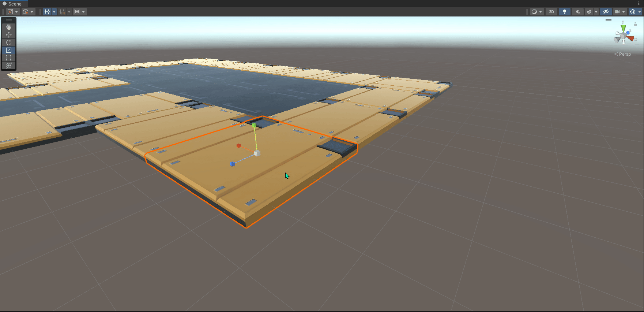644x312 pixels.
Task: Select the combined Transform tool
Action: [x=9, y=66]
